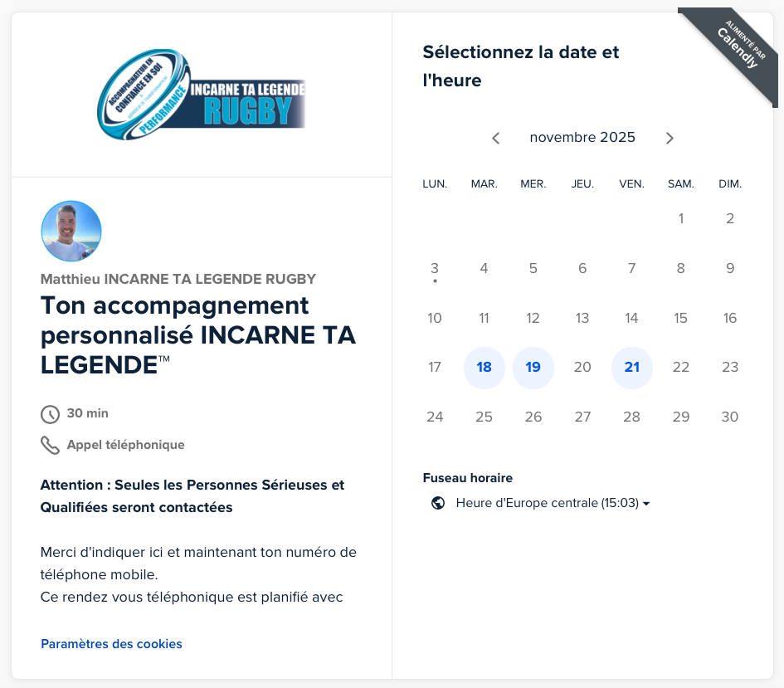Open the Heure d'Europe centrale timezone dropdown
This screenshot has width=784, height=688.
[547, 503]
